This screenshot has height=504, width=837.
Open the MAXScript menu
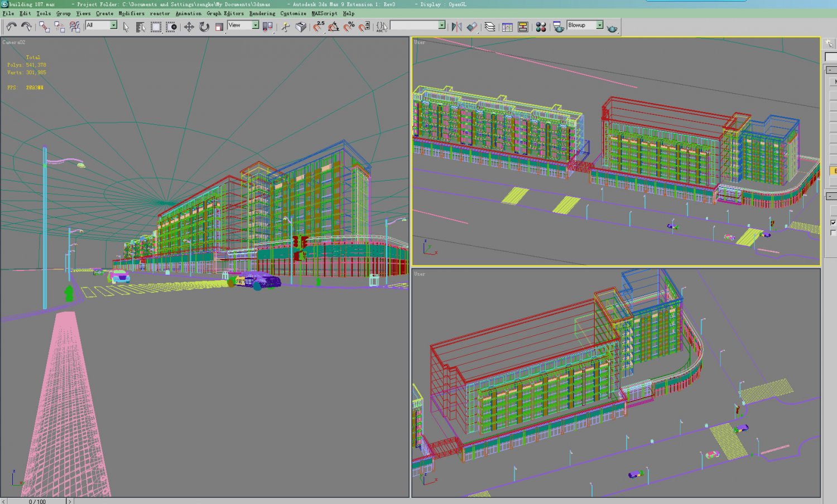tap(324, 13)
